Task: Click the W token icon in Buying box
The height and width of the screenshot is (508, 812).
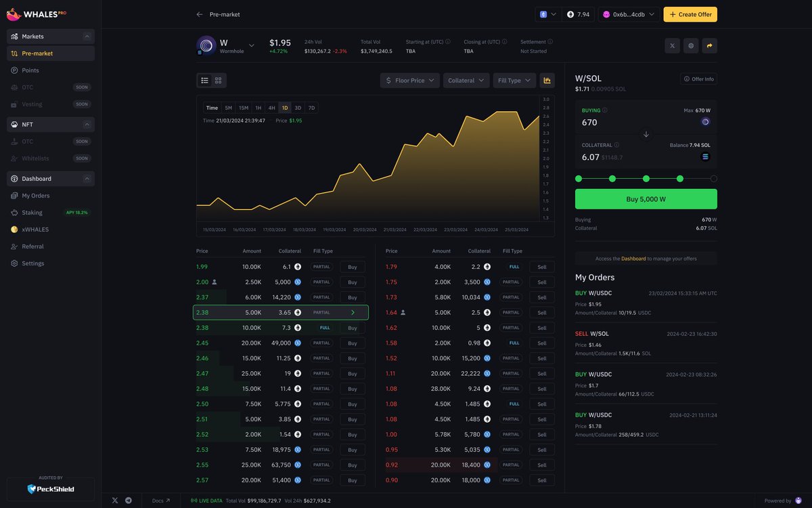Action: 706,122
